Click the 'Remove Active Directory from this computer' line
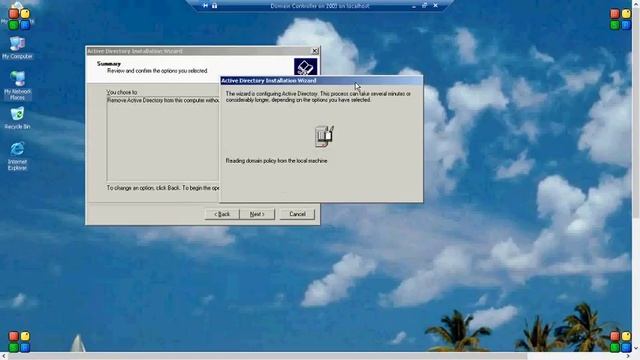This screenshot has height=360, width=640. (x=163, y=100)
